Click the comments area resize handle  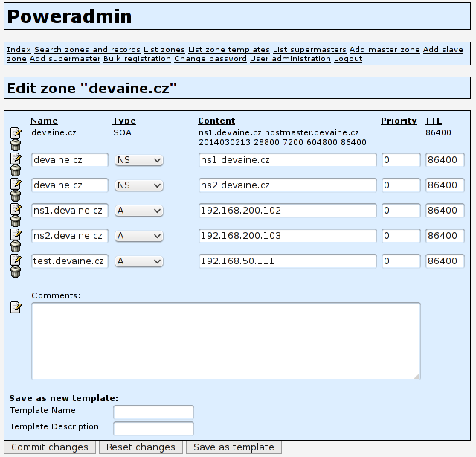[x=417, y=376]
